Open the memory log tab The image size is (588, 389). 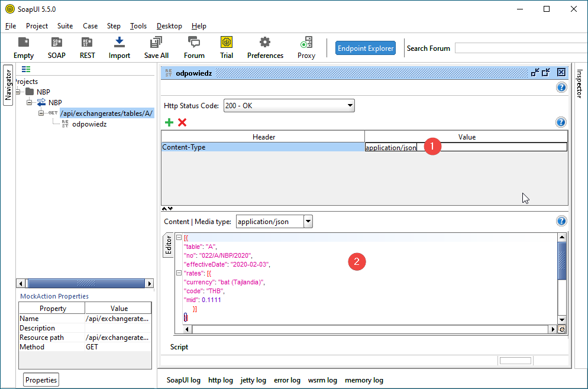(364, 380)
